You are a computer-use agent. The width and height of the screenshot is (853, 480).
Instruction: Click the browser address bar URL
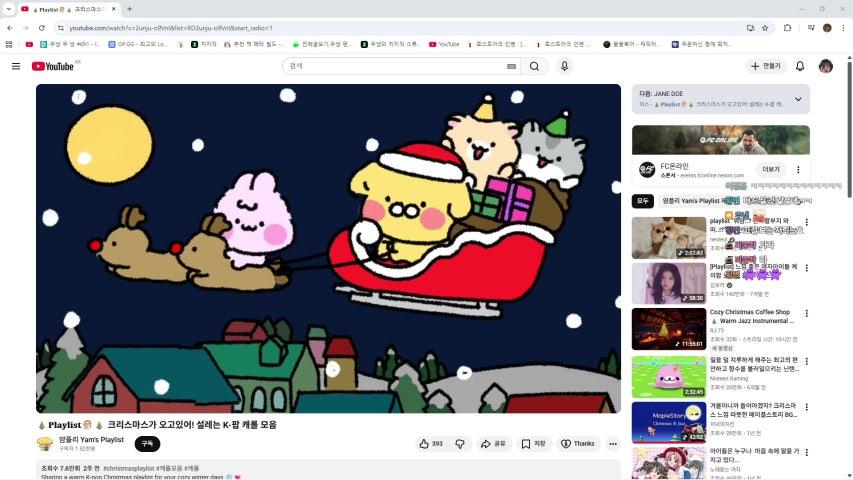pos(171,28)
